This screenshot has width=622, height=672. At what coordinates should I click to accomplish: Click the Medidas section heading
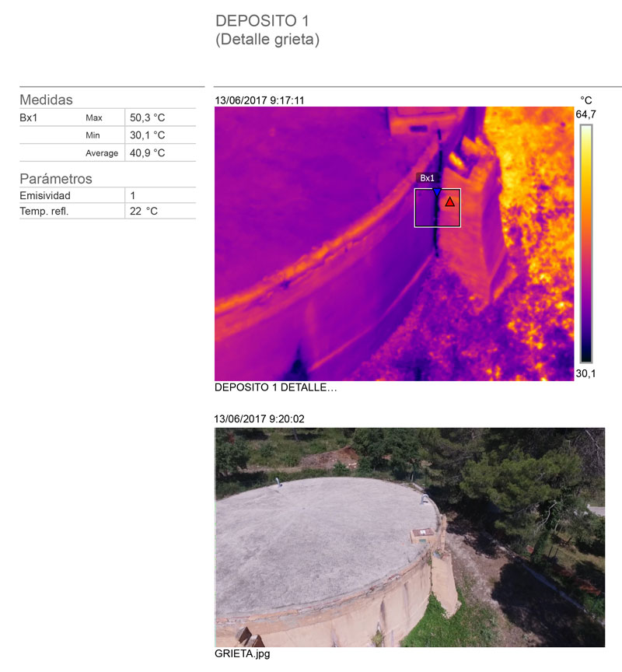[x=47, y=100]
